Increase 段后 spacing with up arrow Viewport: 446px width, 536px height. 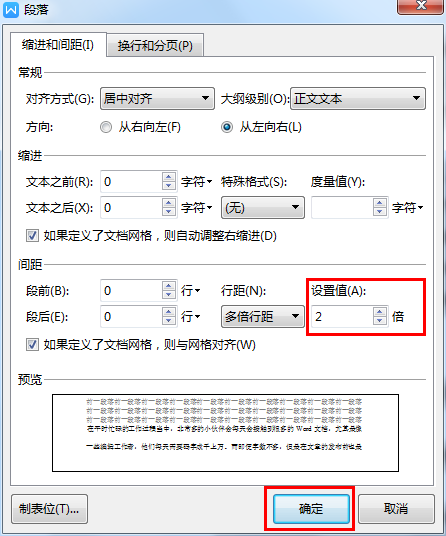tap(169, 312)
